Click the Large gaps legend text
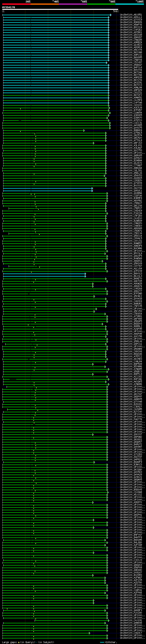 [x=28, y=642]
